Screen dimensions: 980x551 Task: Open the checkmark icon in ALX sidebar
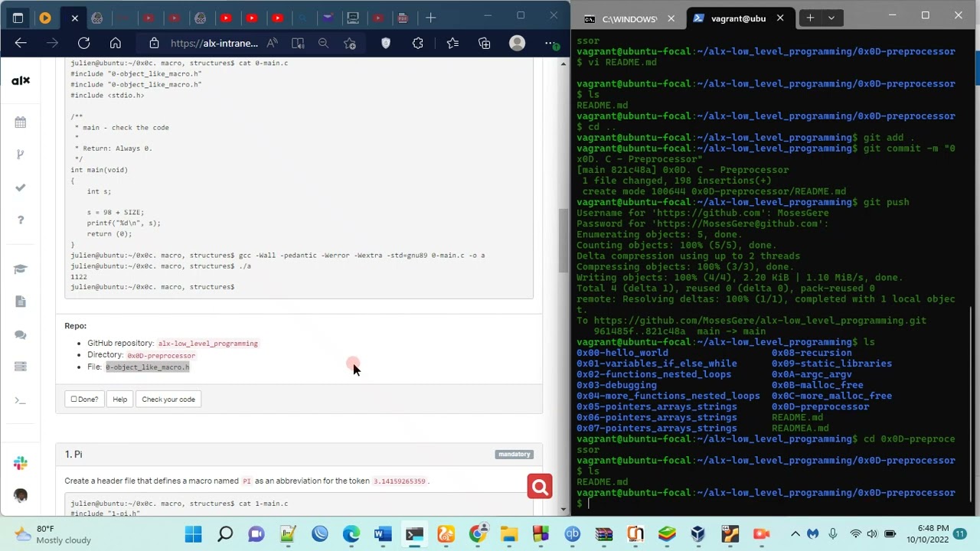tap(21, 187)
